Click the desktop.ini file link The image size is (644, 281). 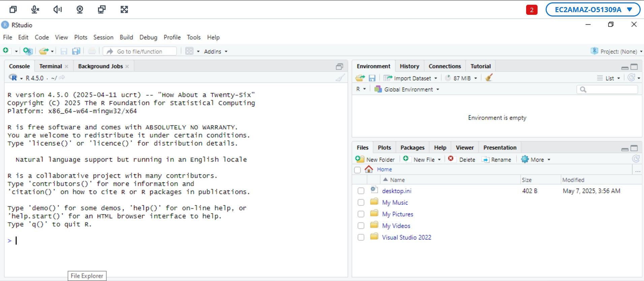(396, 191)
